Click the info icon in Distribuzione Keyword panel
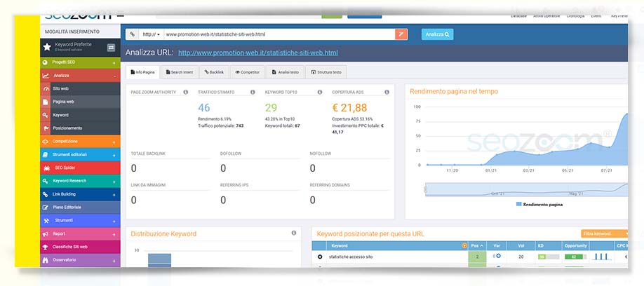Image resolution: width=644 pixels, height=286 pixels. coord(293,233)
